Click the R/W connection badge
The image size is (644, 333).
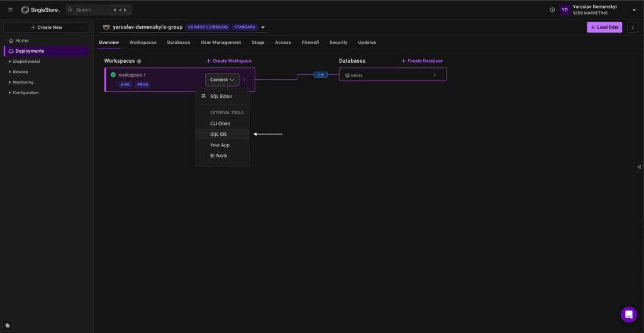320,75
